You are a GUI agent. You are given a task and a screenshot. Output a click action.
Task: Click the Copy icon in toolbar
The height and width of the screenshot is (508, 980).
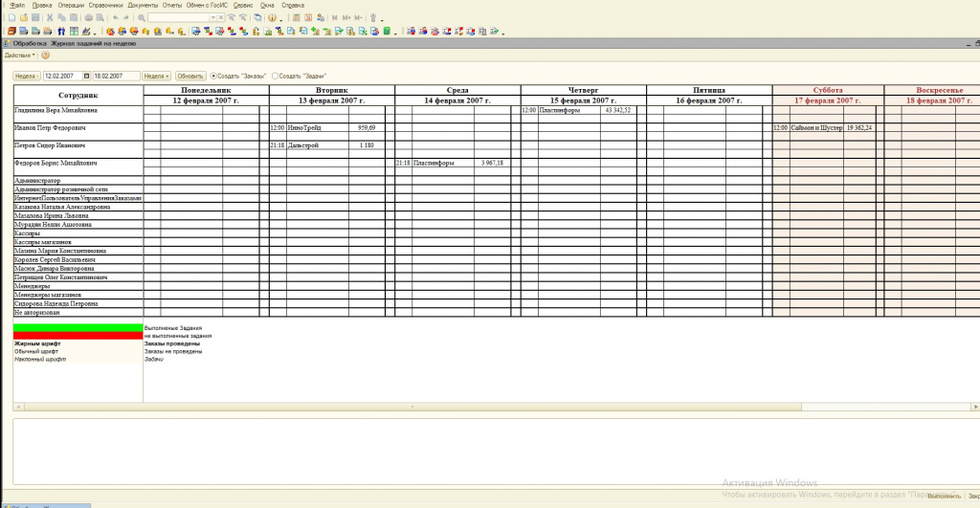click(62, 17)
